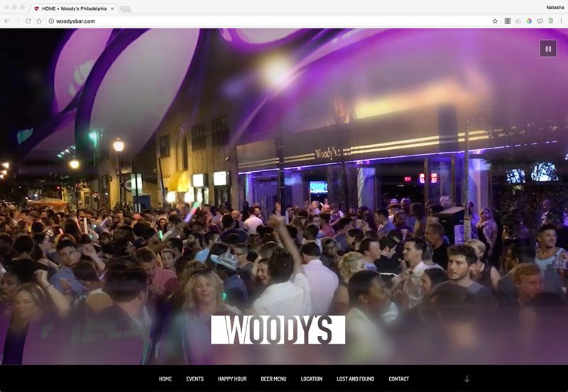The height and width of the screenshot is (392, 568).
Task: Select the HOME • Woody's Philadelphia tab
Action: (x=75, y=9)
